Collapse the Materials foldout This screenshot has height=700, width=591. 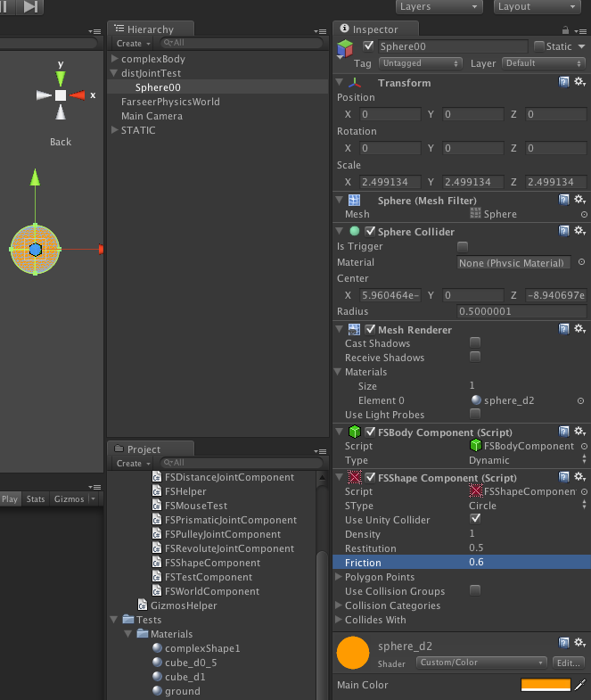click(338, 372)
